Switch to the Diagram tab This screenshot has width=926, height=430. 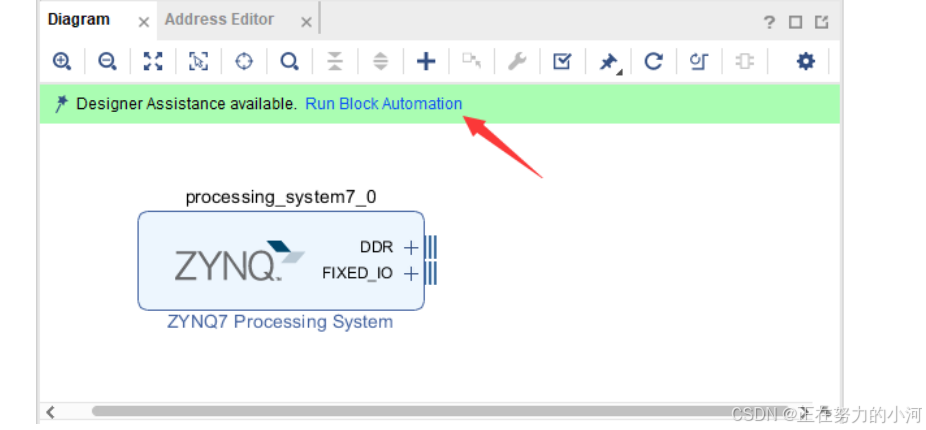[79, 19]
